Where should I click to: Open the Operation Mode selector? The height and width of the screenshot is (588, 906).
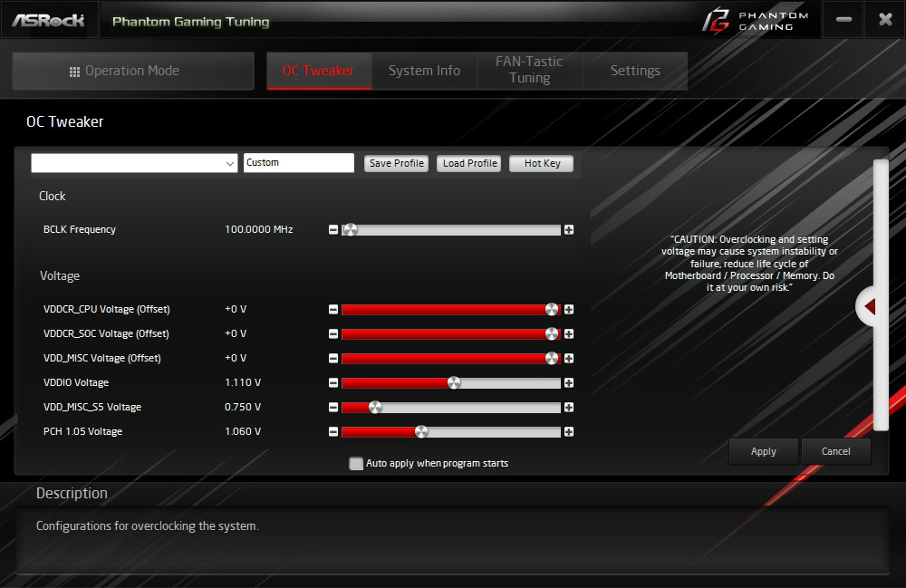pos(133,71)
